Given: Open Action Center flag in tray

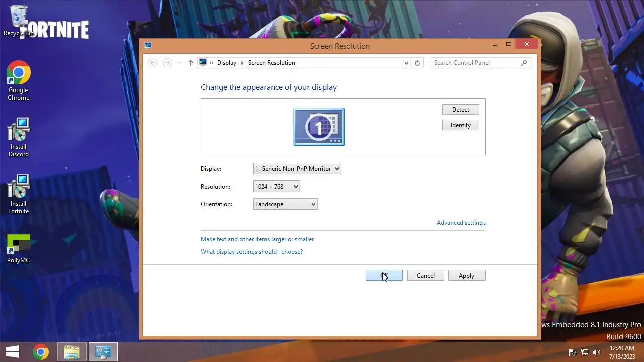Looking at the screenshot, I should point(572,352).
